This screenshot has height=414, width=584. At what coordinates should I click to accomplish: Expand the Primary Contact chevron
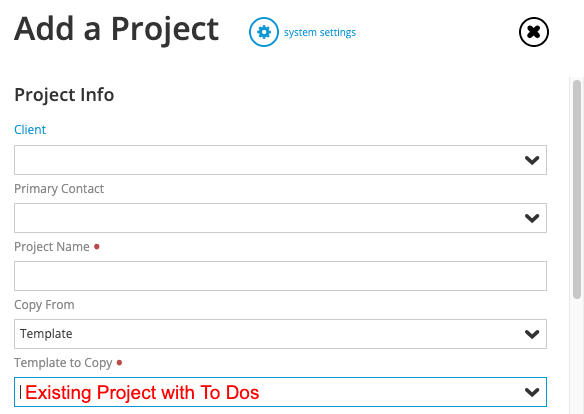(532, 218)
